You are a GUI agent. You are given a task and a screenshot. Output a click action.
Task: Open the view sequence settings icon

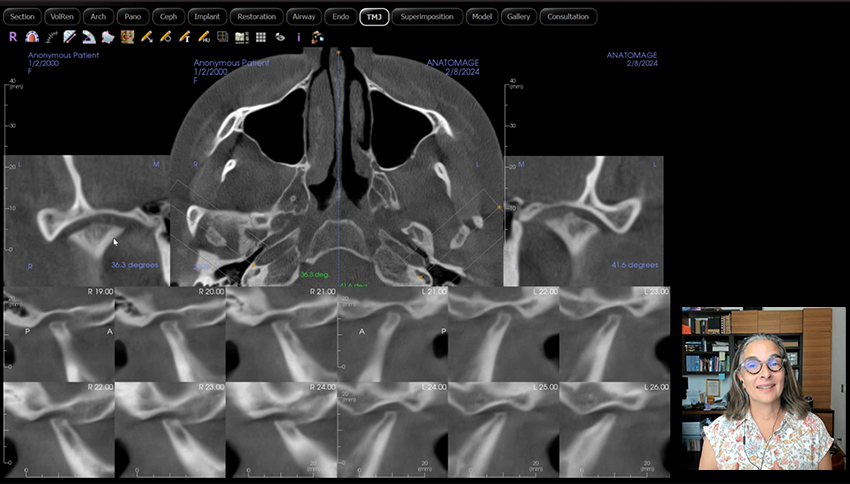click(x=242, y=37)
